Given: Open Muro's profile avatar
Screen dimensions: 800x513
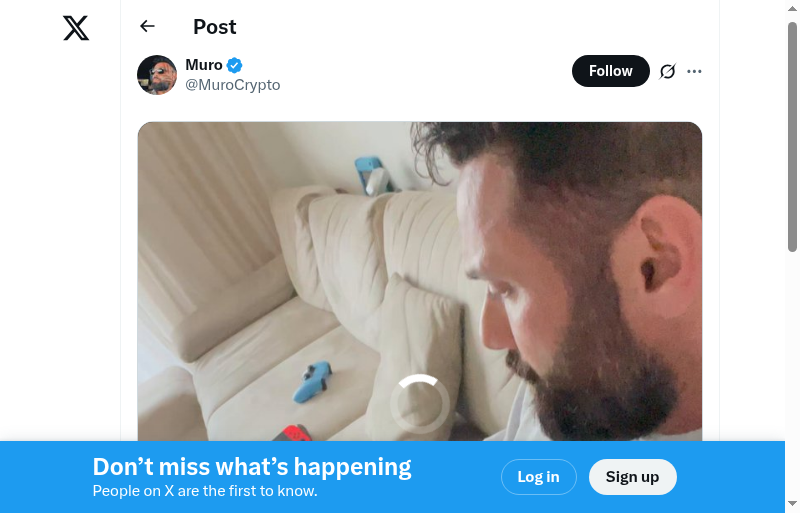Looking at the screenshot, I should coord(157,75).
